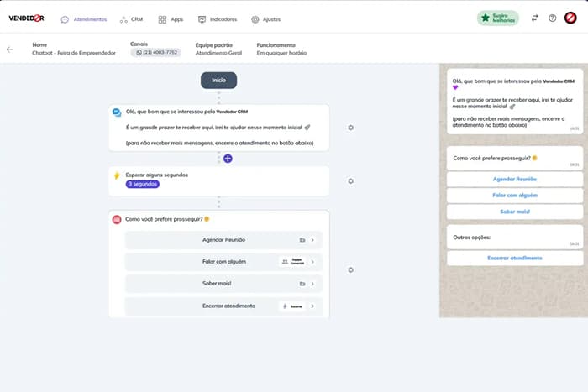
Task: Click Encerrar atendimento in the preview panel
Action: click(x=515, y=259)
